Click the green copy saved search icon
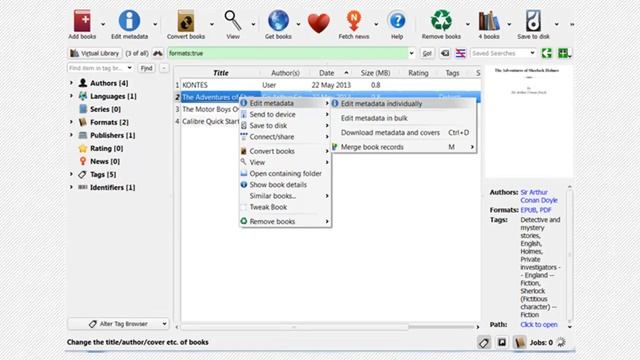The width and height of the screenshot is (640, 360). 547,53
